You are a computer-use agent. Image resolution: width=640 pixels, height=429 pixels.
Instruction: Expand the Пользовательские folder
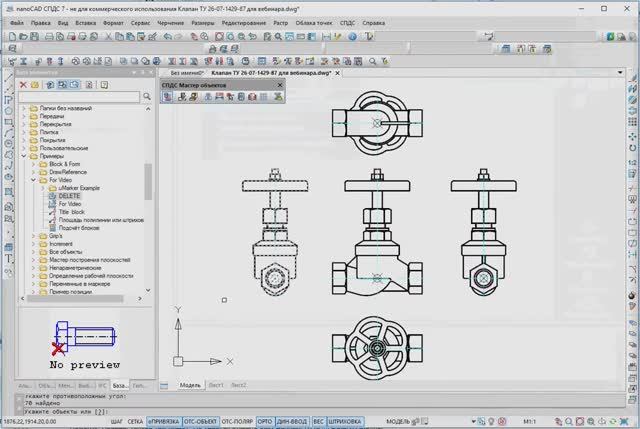pos(24,148)
